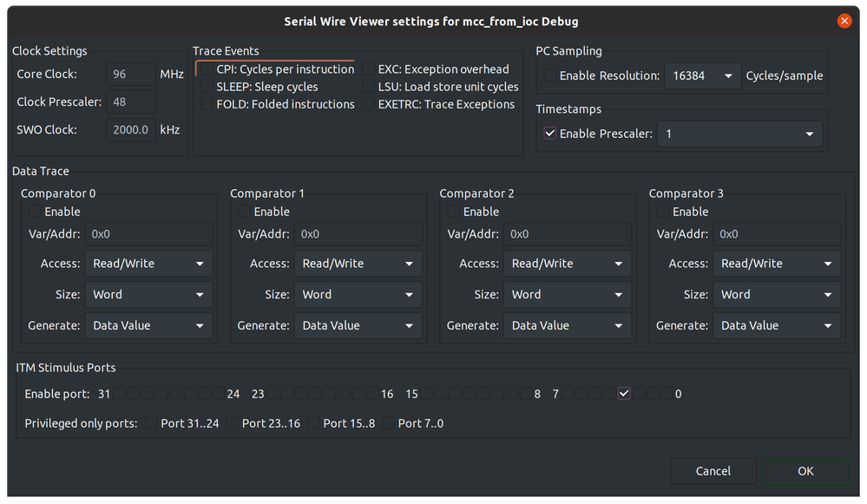The width and height of the screenshot is (867, 504).
Task: Focus Comparator 2 Var/Addr field
Action: 568,234
